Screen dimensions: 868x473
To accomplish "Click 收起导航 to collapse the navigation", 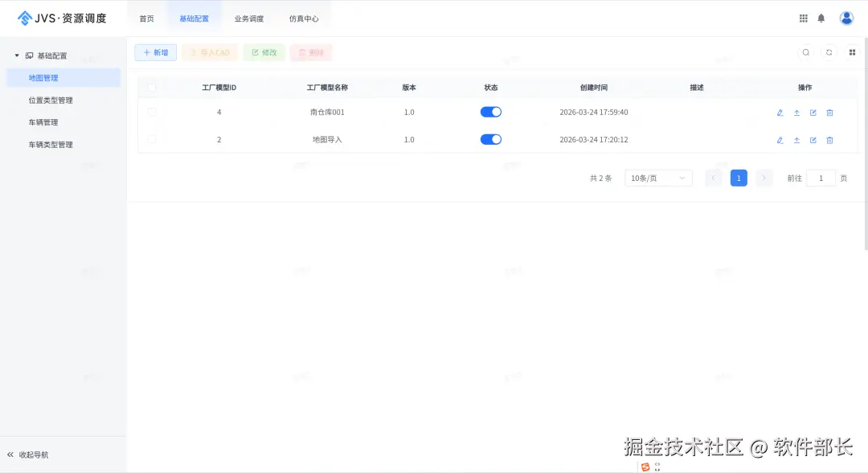I will point(29,453).
